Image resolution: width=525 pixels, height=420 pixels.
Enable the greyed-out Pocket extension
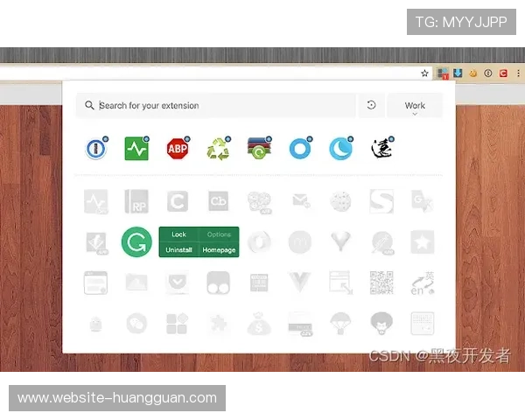177,283
